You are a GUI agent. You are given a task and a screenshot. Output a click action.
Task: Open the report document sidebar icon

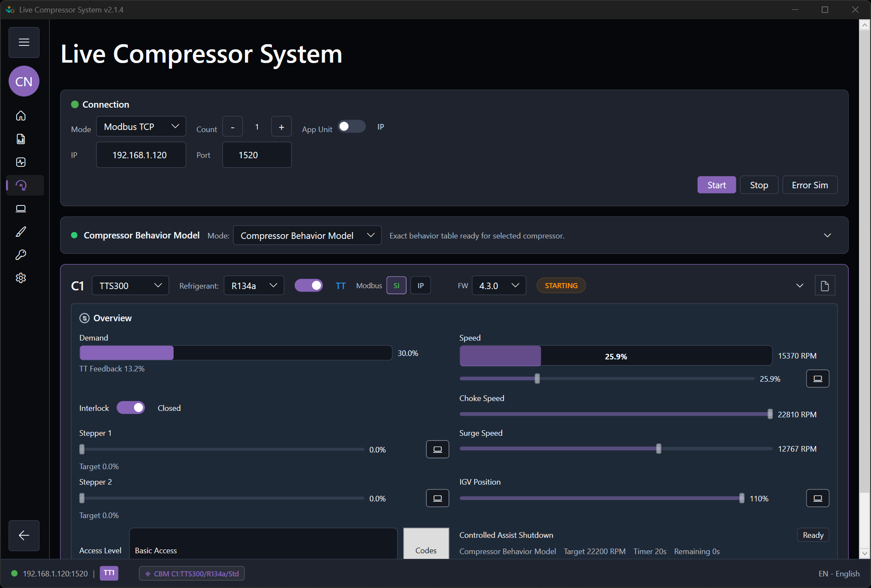click(21, 139)
